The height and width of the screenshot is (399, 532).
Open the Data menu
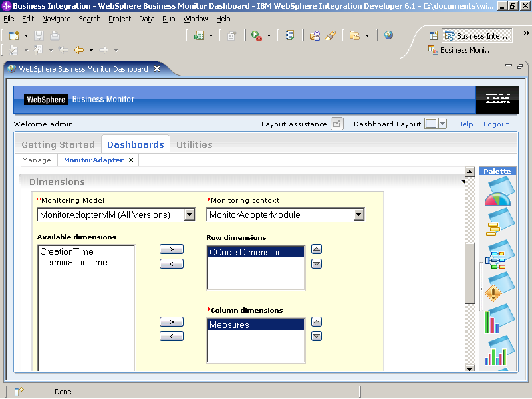(x=146, y=19)
